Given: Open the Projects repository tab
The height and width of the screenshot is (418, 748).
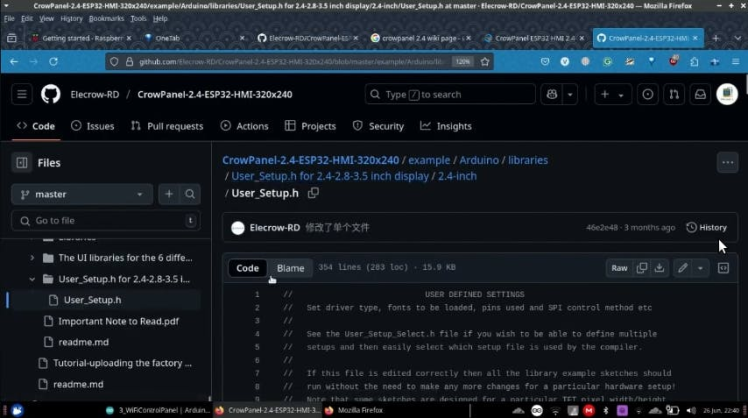Looking at the screenshot, I should pos(311,126).
